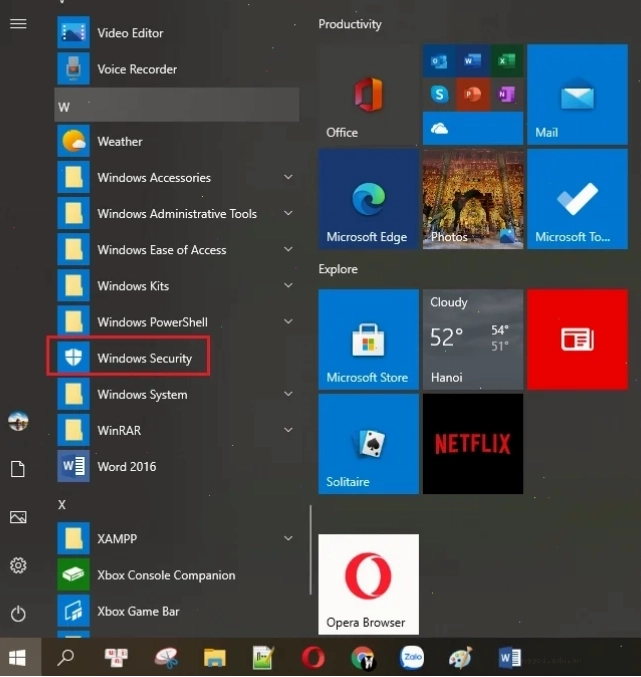Open Snipping Tool in taskbar
The image size is (641, 677).
(x=166, y=658)
